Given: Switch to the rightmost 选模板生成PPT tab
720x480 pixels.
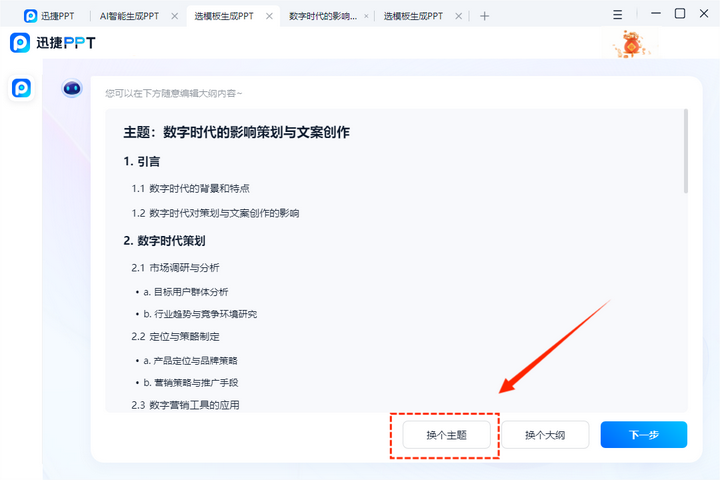Looking at the screenshot, I should tap(413, 16).
